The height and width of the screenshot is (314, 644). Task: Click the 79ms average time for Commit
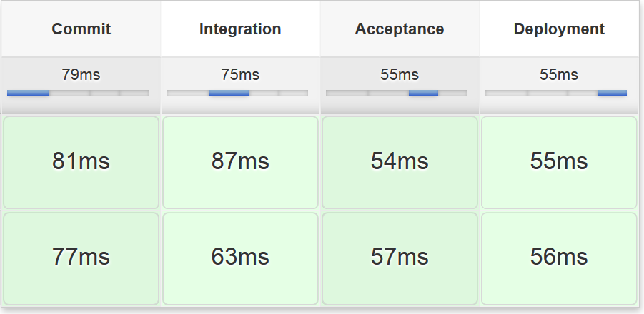[81, 75]
